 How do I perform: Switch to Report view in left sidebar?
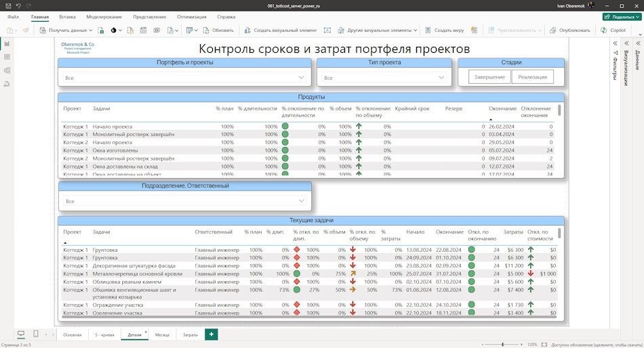click(7, 43)
